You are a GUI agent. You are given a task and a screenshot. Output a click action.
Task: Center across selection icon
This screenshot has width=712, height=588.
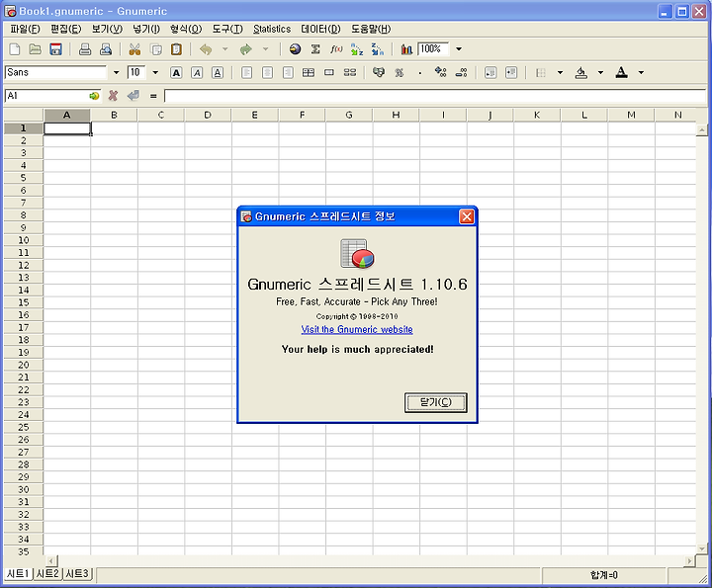tap(309, 72)
